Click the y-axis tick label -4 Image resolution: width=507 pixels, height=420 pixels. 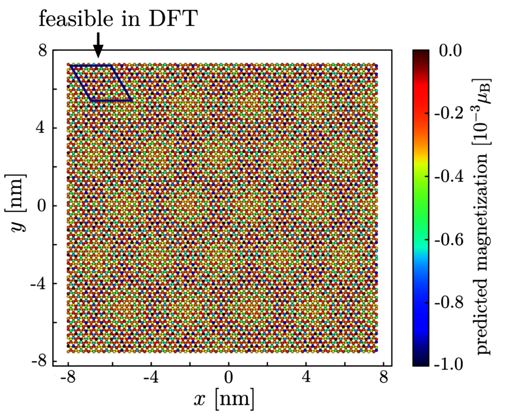click(x=39, y=284)
